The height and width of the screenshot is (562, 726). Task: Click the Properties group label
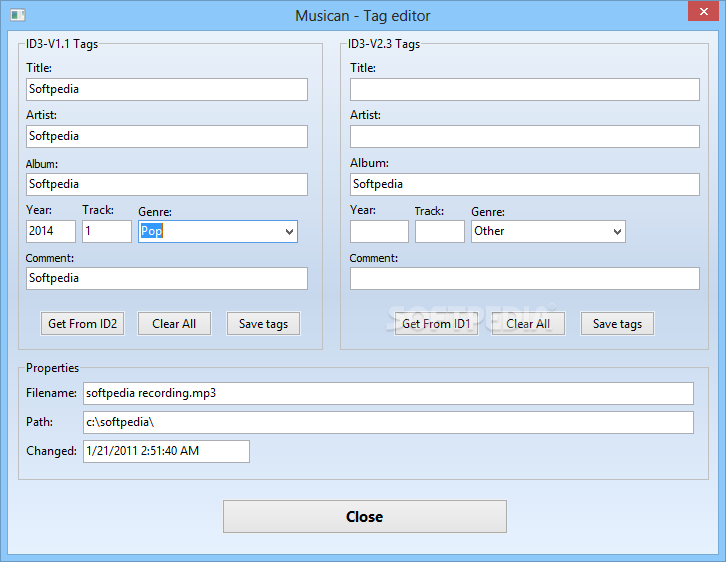coord(52,368)
